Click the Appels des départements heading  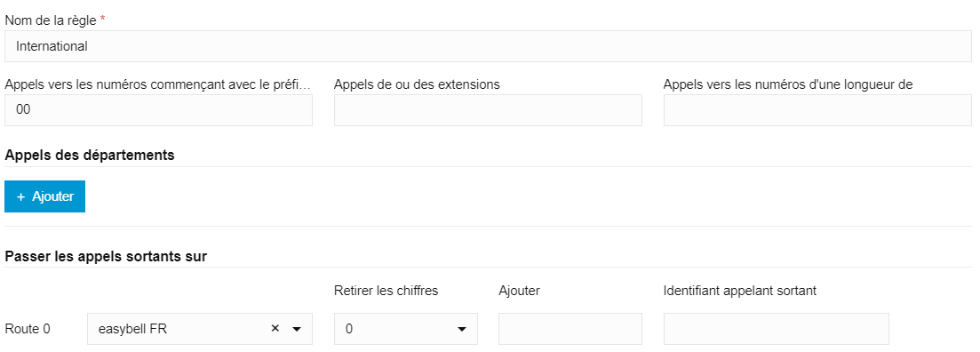coord(90,155)
